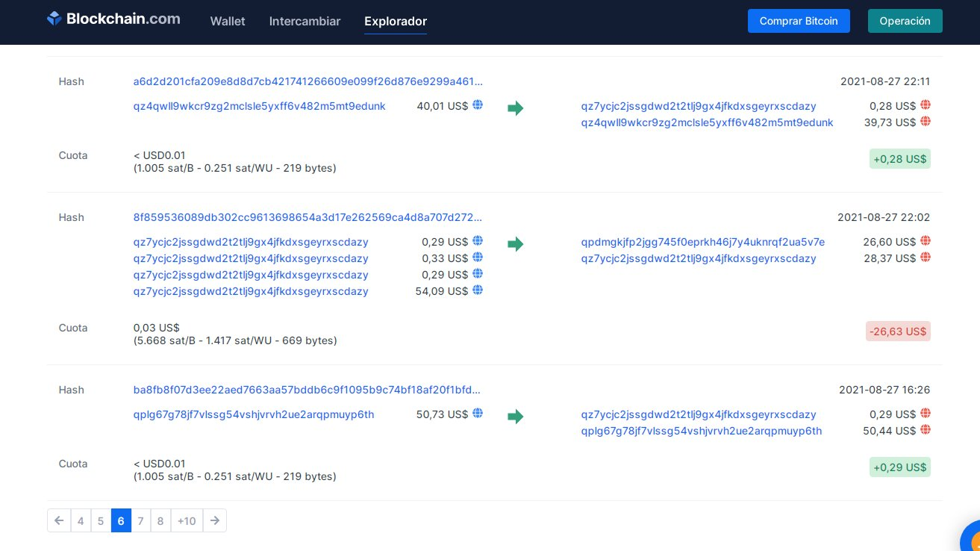Go to next page arrow
This screenshot has height=551, width=980.
click(x=214, y=520)
